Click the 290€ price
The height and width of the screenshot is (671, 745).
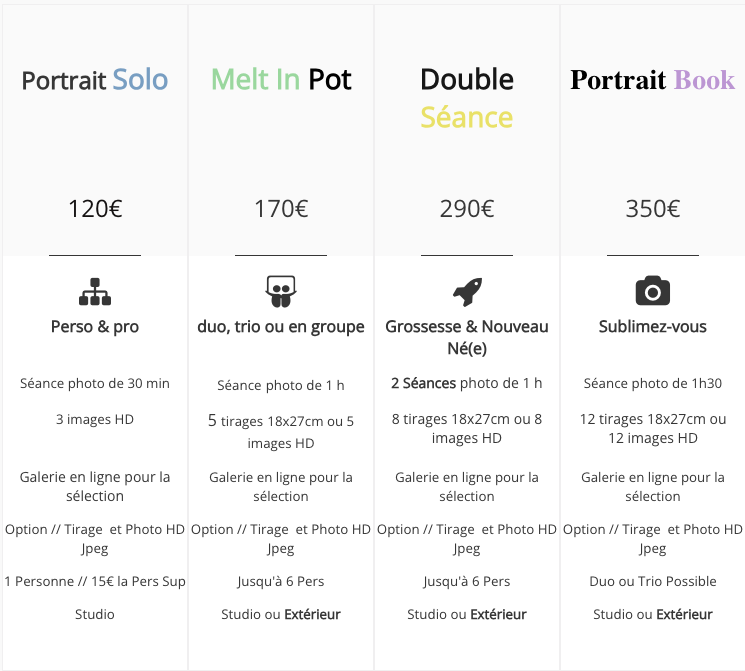click(467, 209)
